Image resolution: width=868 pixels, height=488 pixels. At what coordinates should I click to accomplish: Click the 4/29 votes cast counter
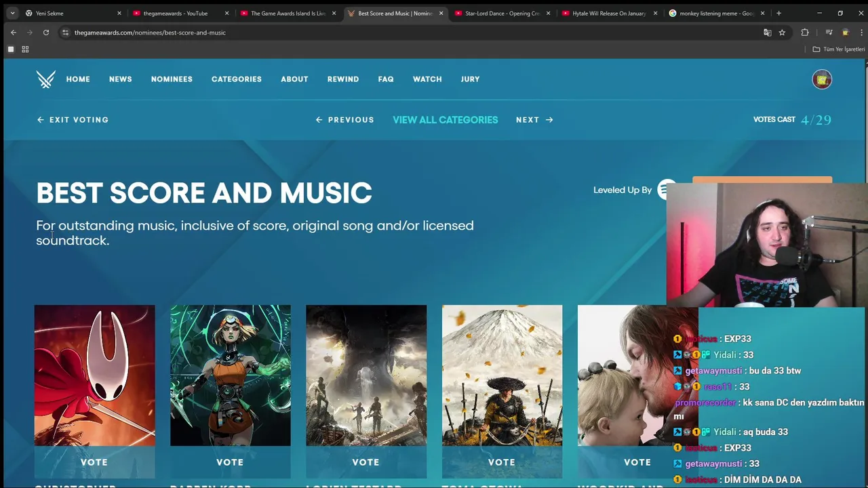(816, 120)
